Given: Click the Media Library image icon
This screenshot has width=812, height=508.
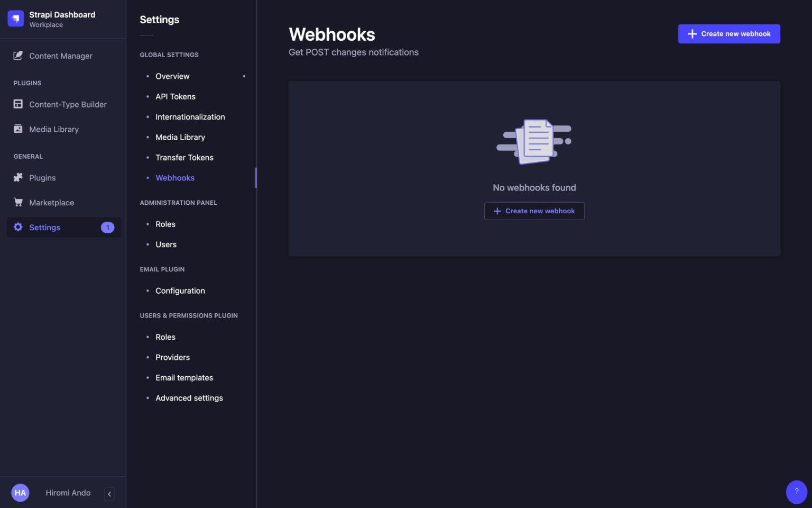Looking at the screenshot, I should 18,129.
